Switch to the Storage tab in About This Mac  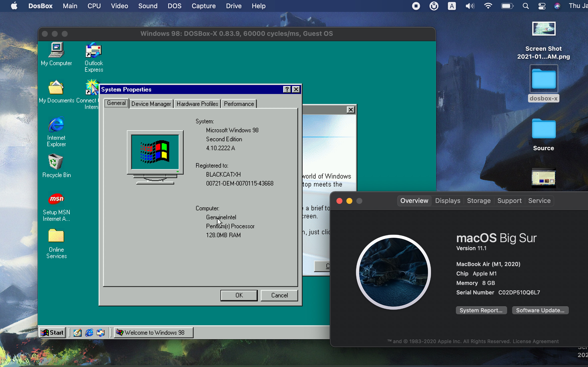pos(479,201)
